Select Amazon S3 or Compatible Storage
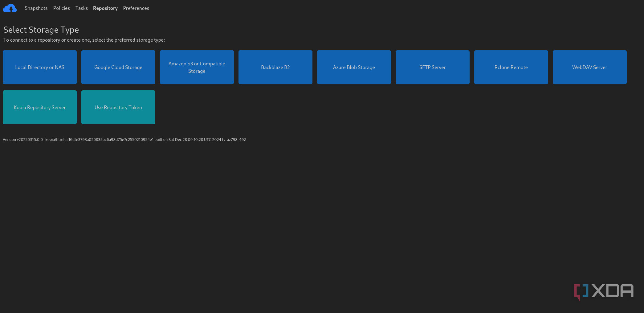This screenshot has height=313, width=644. tap(197, 67)
